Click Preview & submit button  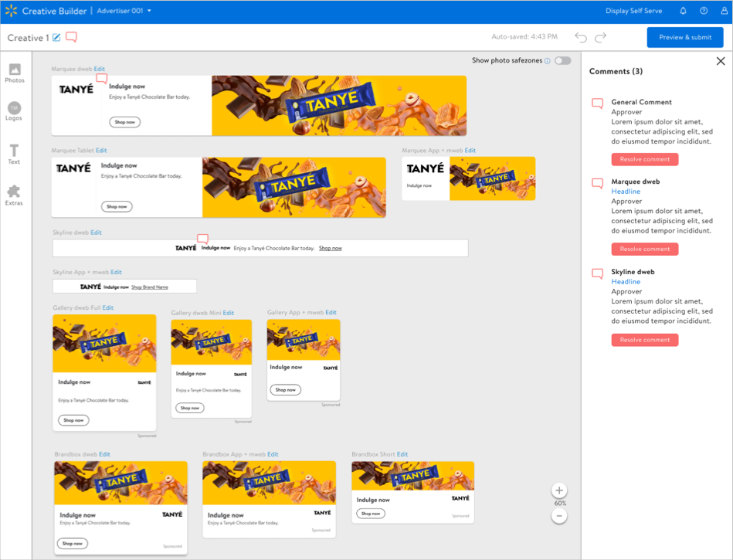click(x=685, y=37)
